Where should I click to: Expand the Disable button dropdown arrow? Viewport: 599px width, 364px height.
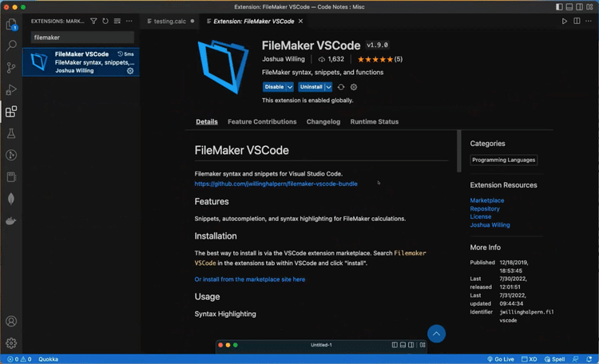coord(290,87)
